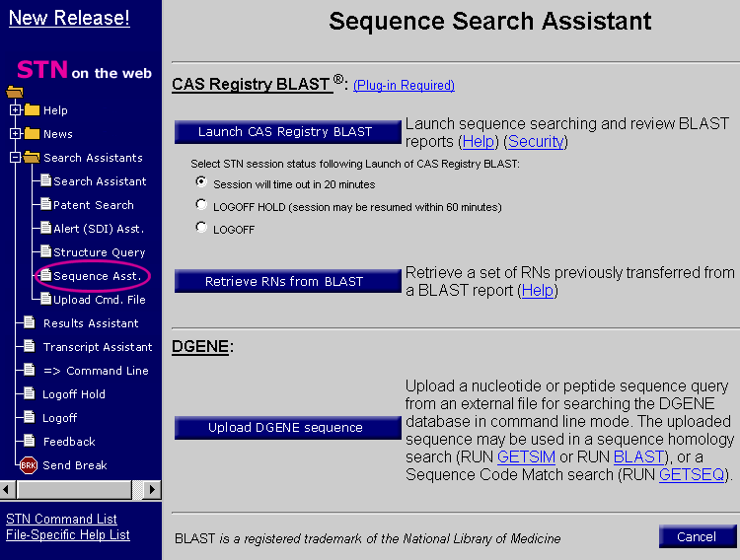This screenshot has width=740, height=560.
Task: Open the (Plug-in Required) link
Action: point(404,85)
